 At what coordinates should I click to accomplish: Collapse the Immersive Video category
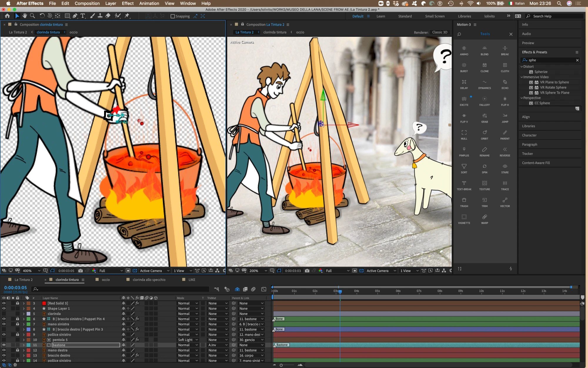[x=522, y=77]
